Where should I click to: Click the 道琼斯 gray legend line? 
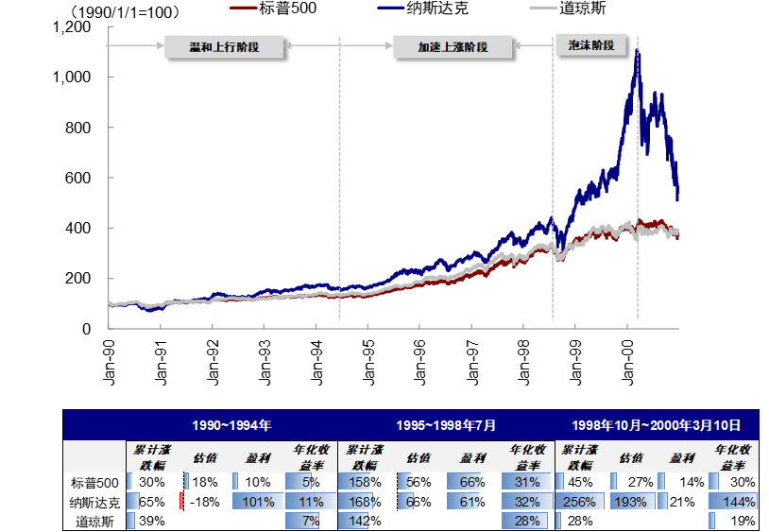coord(544,9)
